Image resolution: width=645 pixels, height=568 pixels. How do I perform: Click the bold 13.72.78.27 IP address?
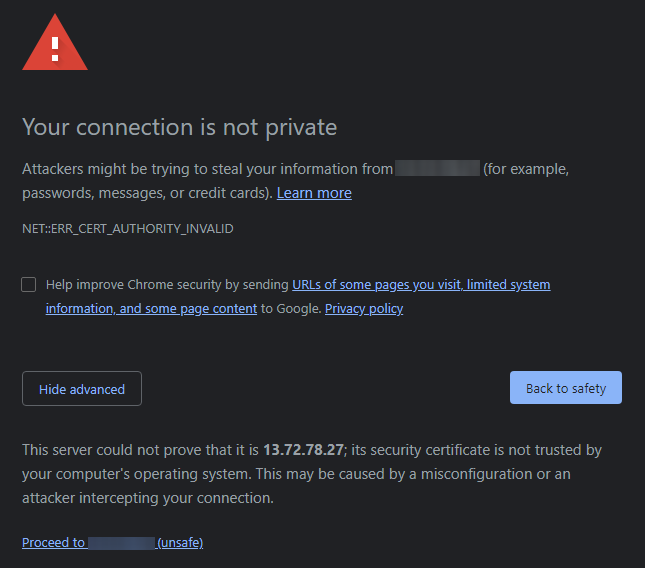tap(303, 450)
